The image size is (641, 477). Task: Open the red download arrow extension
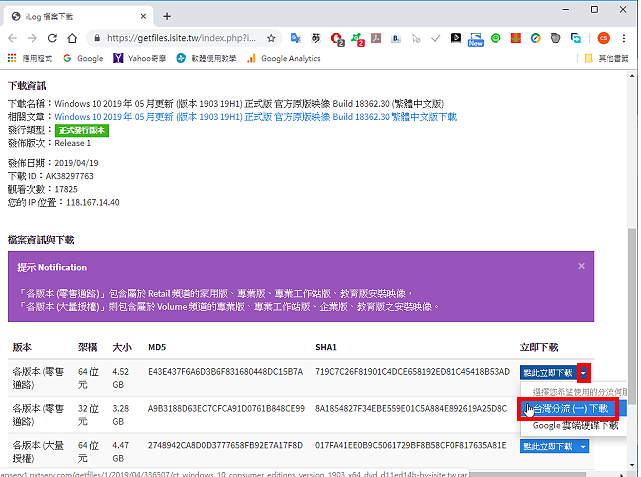[516, 38]
